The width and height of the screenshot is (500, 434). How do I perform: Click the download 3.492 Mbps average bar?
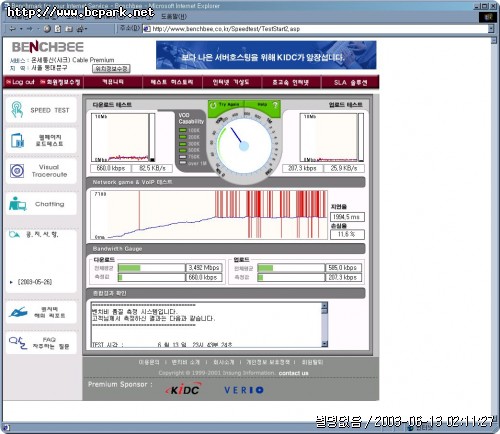click(x=151, y=268)
